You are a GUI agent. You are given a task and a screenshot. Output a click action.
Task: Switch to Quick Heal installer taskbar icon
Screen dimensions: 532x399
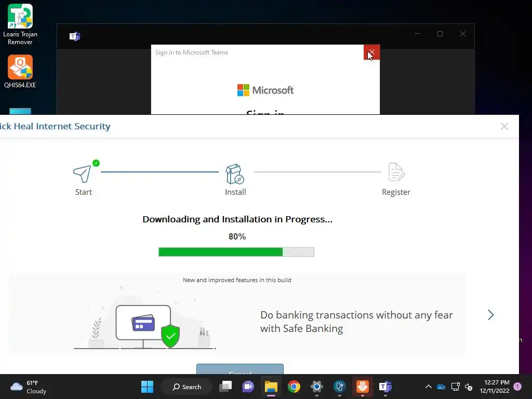(362, 387)
